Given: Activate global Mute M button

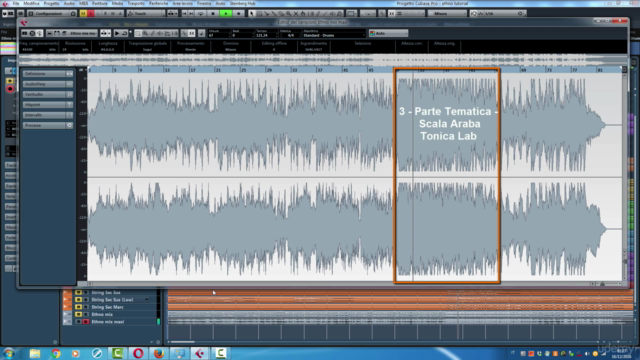Looking at the screenshot, I should tap(83, 13).
